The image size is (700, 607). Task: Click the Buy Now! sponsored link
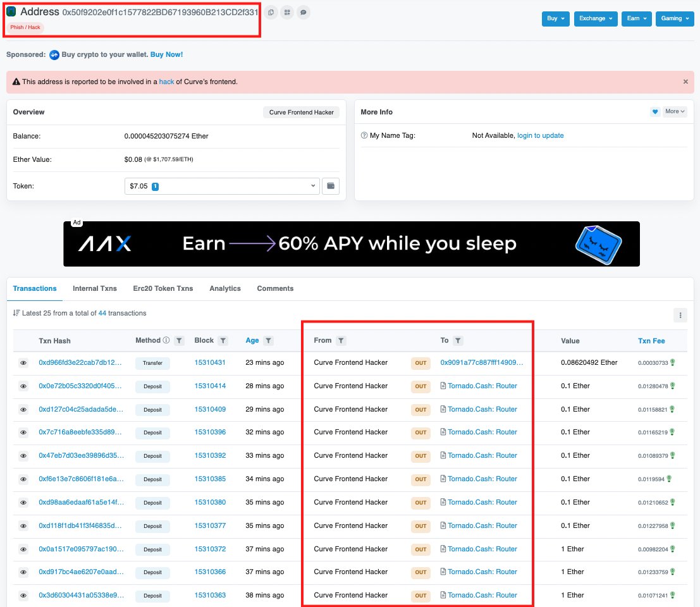click(166, 54)
